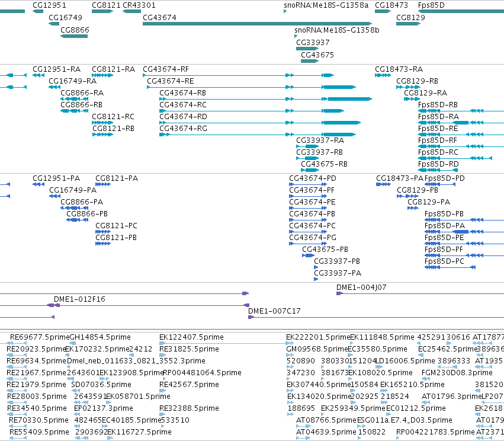Click transcript CG8129-RB
Viewport: 504px width, 441px height.
click(408, 87)
